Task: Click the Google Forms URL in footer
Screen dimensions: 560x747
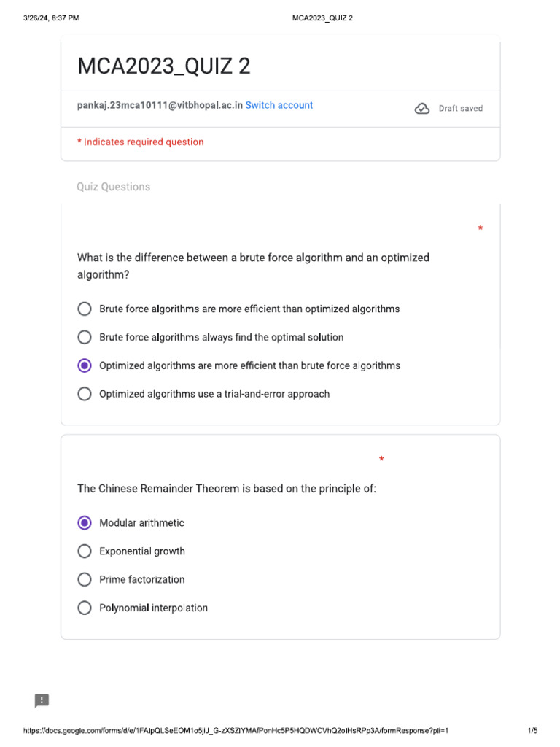Action: [236, 730]
